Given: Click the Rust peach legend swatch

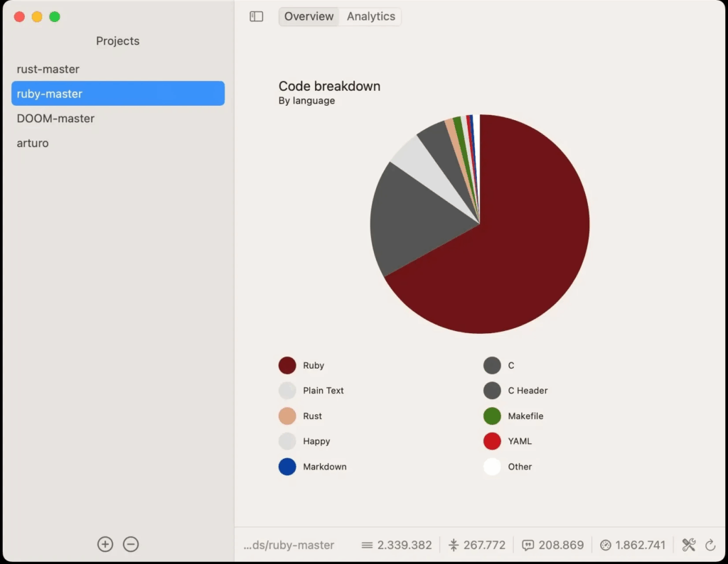Looking at the screenshot, I should [287, 416].
